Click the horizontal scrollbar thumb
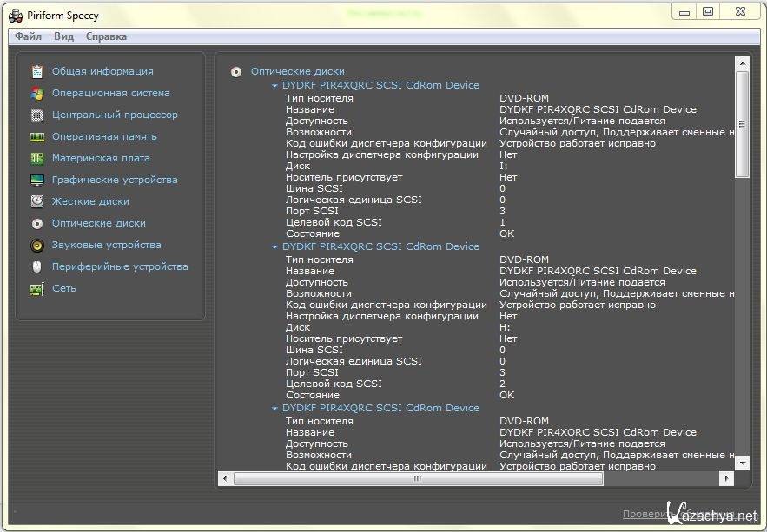Viewport: 767px width, 532px height. pos(417,479)
